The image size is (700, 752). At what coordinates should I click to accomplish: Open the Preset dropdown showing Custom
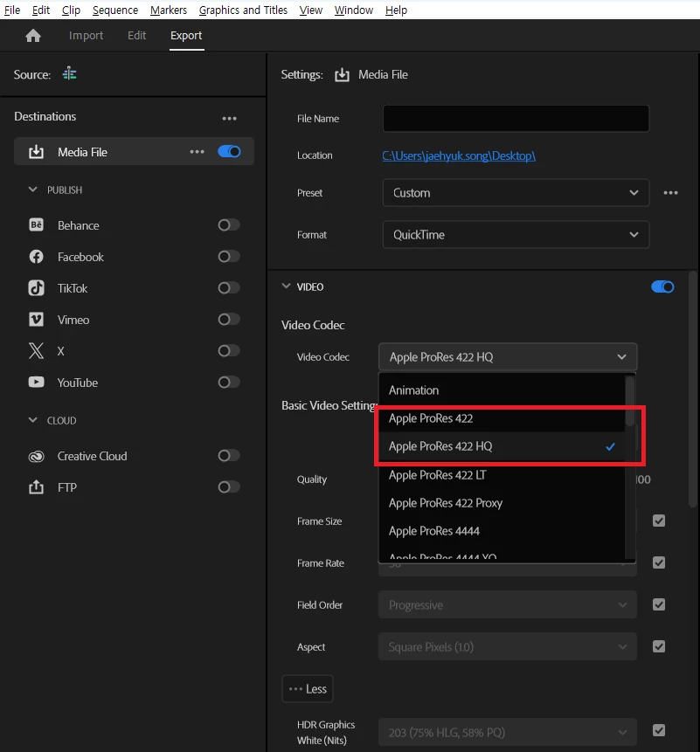tap(516, 193)
